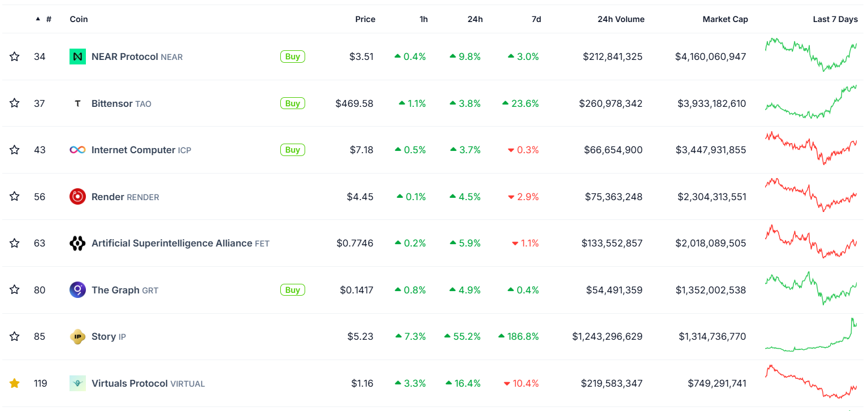Click Story 24h volume $1,243,296,629
868x411 pixels.
(607, 336)
